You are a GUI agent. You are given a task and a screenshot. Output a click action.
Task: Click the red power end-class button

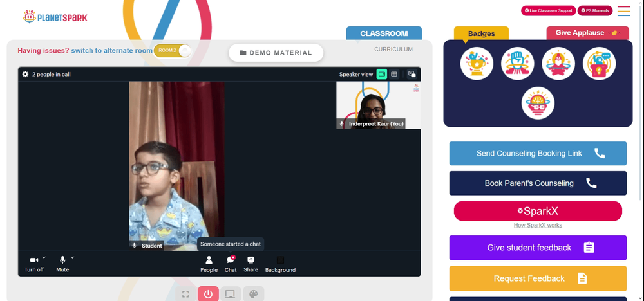(208, 294)
